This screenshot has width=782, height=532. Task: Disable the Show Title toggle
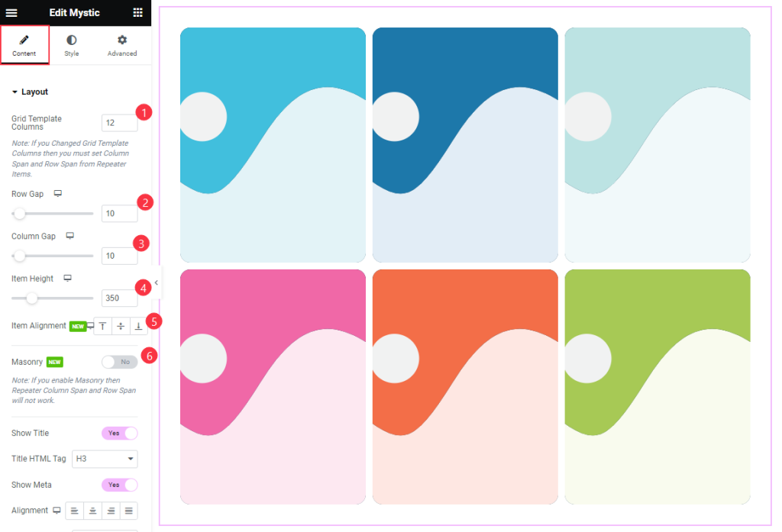[119, 434]
